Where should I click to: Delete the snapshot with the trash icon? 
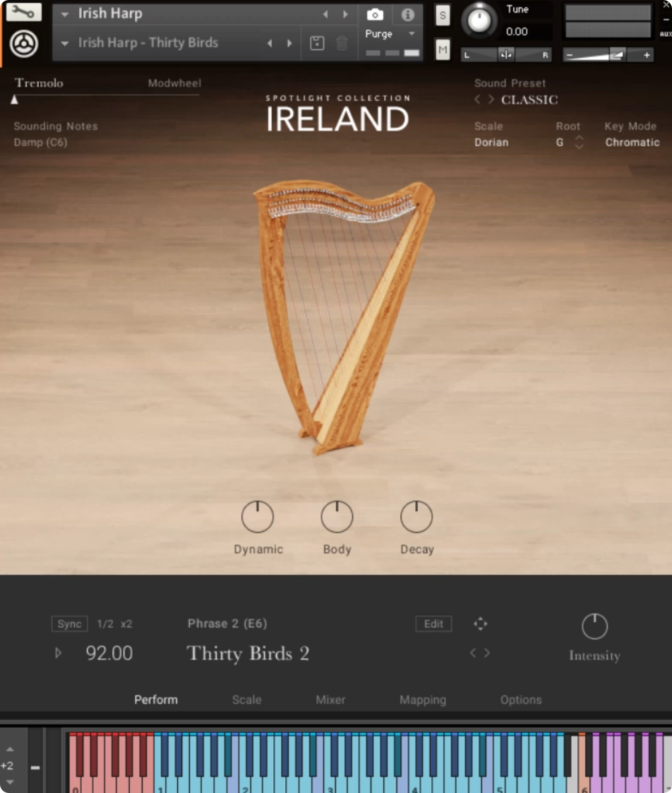pos(342,43)
